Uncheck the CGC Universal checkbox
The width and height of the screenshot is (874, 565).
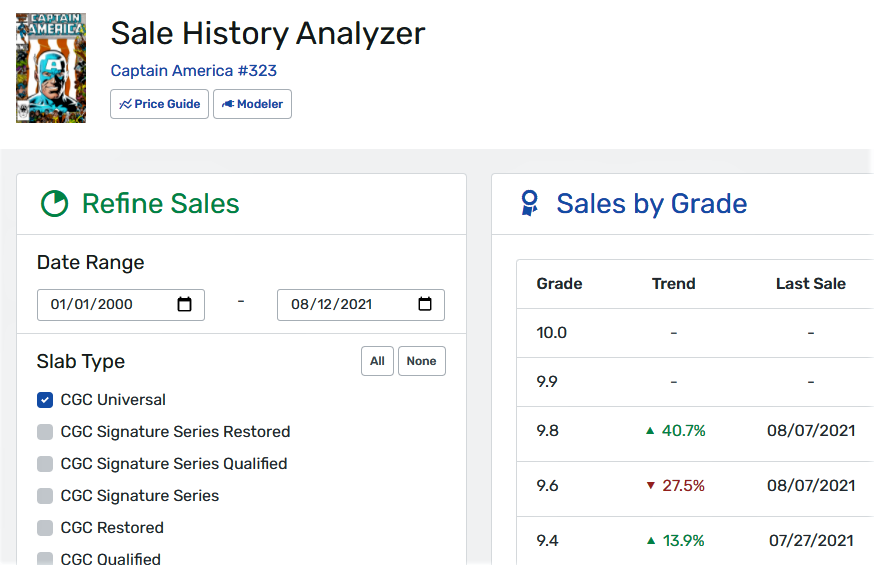coord(45,400)
